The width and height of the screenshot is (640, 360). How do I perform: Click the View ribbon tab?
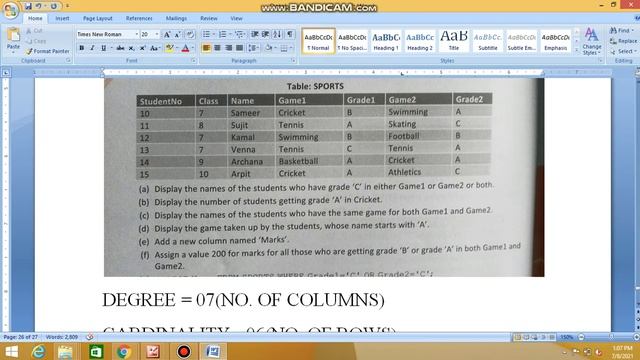coord(236,18)
